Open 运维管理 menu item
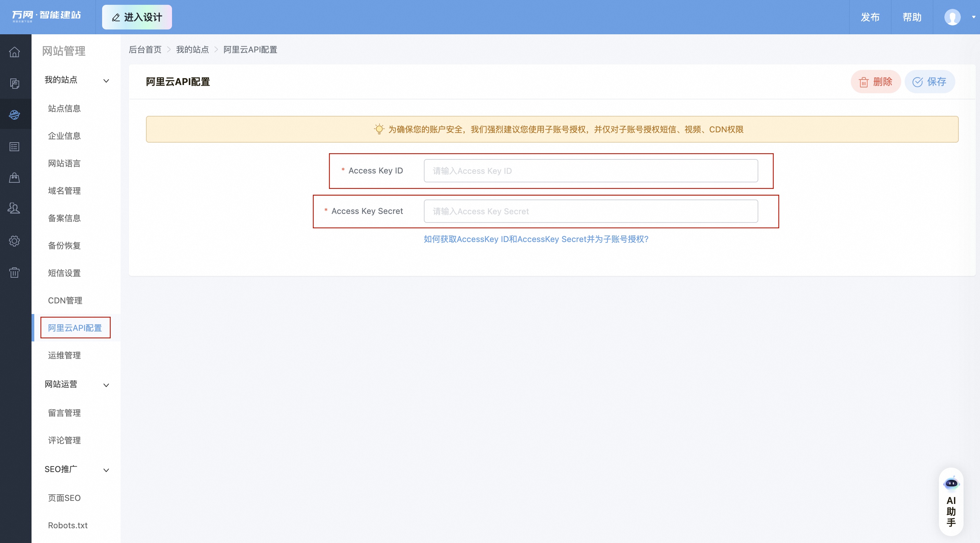The width and height of the screenshot is (980, 543). 64,355
